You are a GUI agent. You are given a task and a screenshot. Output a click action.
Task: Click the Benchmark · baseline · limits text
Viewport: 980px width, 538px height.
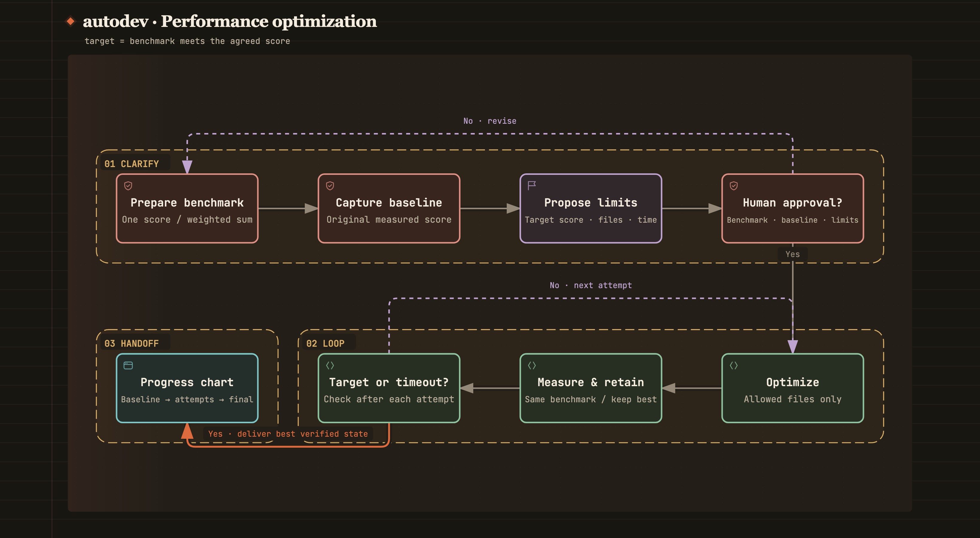click(792, 220)
